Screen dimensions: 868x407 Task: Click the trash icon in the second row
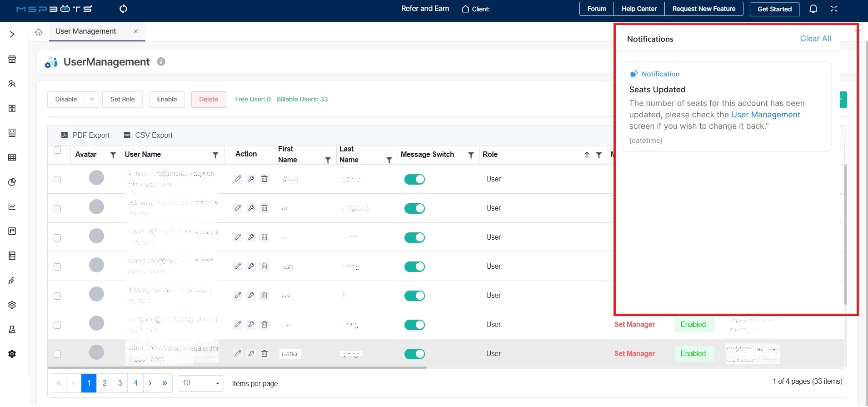(264, 208)
